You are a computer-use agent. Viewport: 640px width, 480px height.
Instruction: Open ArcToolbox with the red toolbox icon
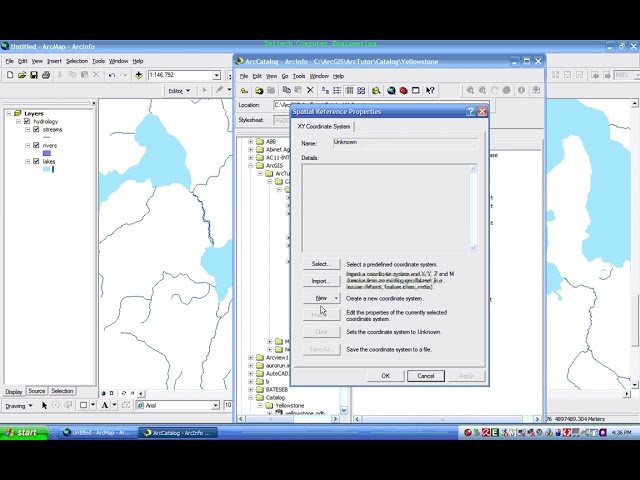pyautogui.click(x=404, y=91)
